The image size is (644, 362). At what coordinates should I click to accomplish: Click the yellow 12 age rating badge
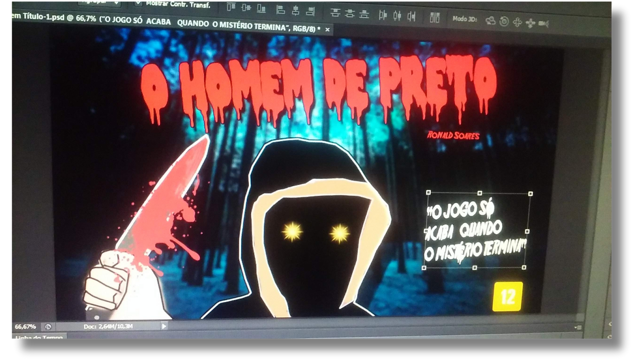point(508,297)
